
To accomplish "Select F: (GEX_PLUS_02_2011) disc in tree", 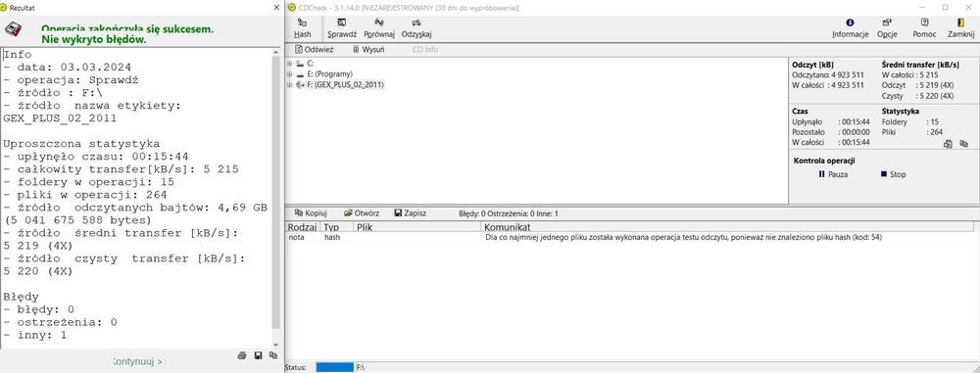I will (x=339, y=84).
